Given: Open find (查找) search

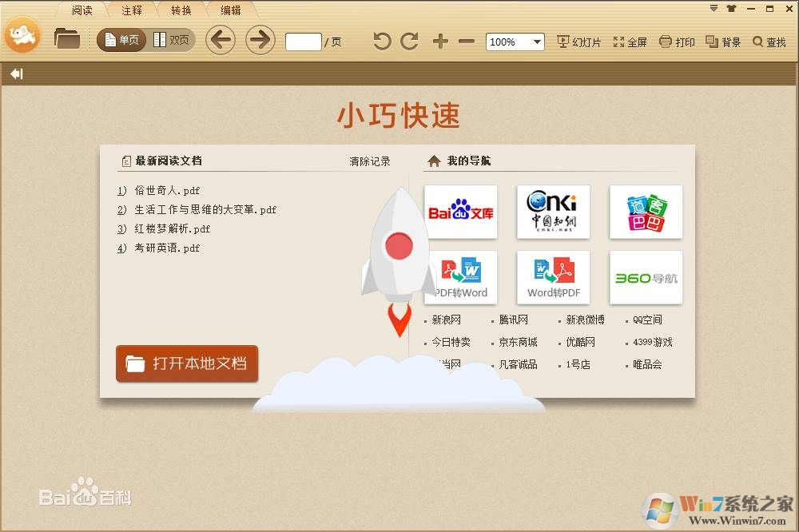Looking at the screenshot, I should click(x=767, y=42).
